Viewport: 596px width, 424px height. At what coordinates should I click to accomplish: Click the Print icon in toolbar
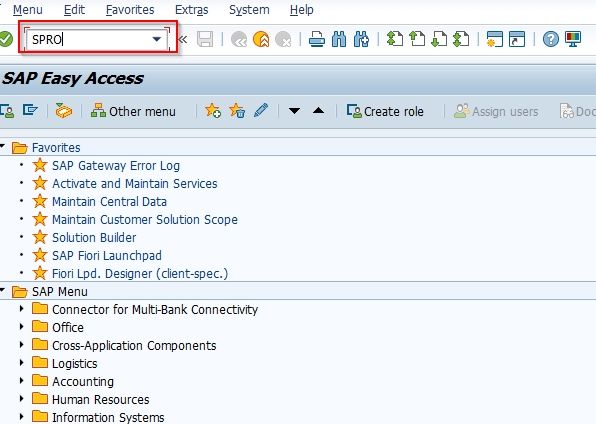point(317,39)
